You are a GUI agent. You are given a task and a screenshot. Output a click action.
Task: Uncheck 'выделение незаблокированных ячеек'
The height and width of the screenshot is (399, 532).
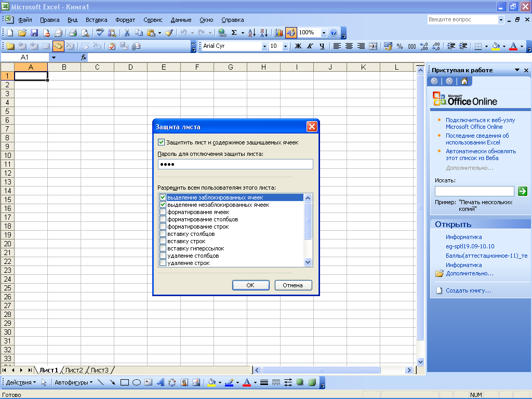163,205
